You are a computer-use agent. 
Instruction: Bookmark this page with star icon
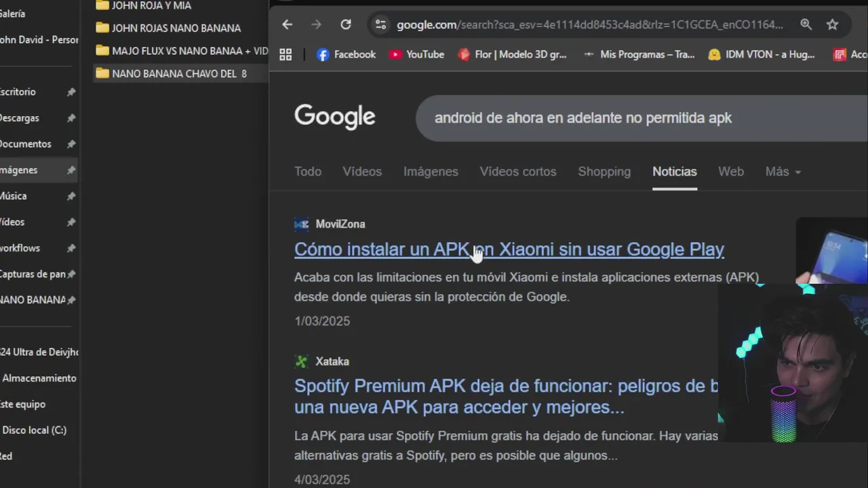pos(833,24)
